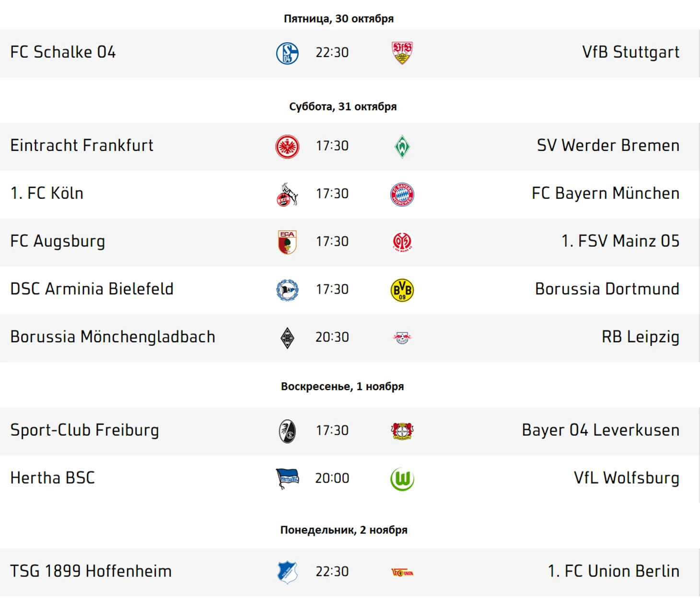Open the 1. FSV Mainz 05 team link
Image resolution: width=700 pixels, height=600 pixels.
(620, 241)
